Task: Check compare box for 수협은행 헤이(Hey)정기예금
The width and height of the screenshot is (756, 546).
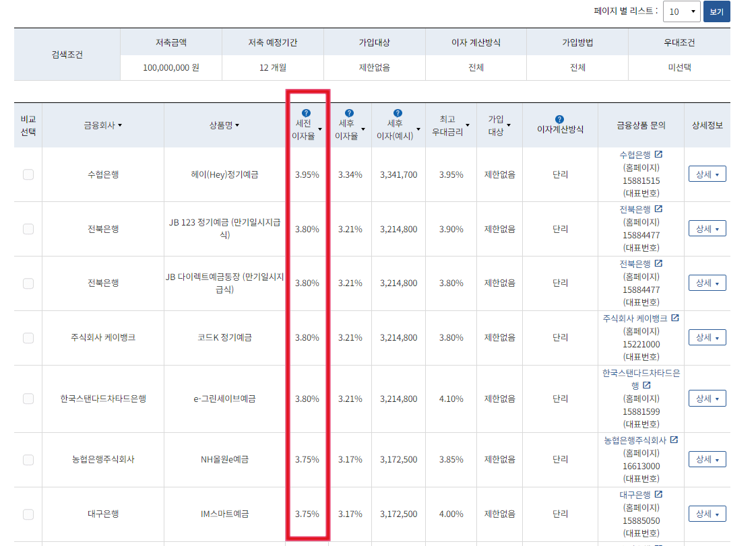Action: (28, 174)
